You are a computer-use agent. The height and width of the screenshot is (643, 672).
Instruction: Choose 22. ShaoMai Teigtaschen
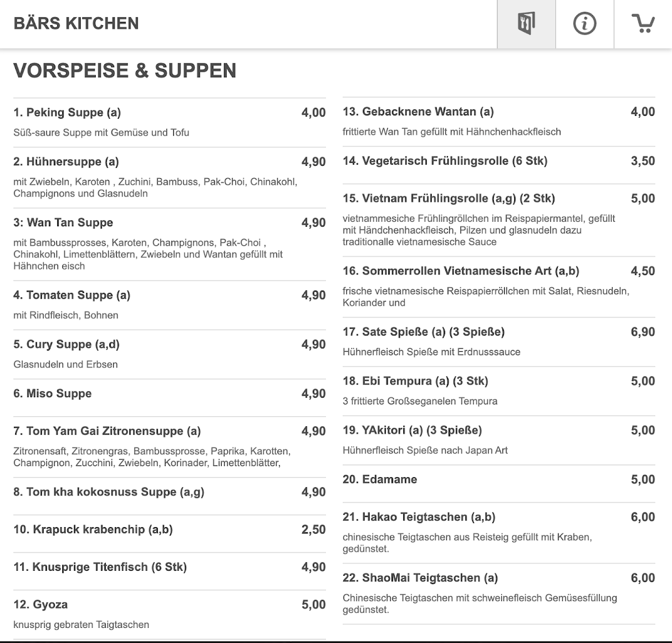pos(499,594)
